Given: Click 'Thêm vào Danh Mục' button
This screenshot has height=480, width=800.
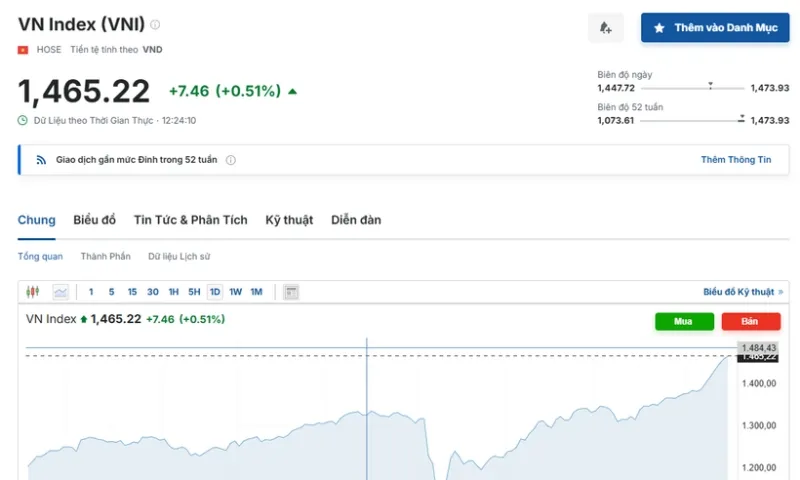Looking at the screenshot, I should (x=715, y=28).
